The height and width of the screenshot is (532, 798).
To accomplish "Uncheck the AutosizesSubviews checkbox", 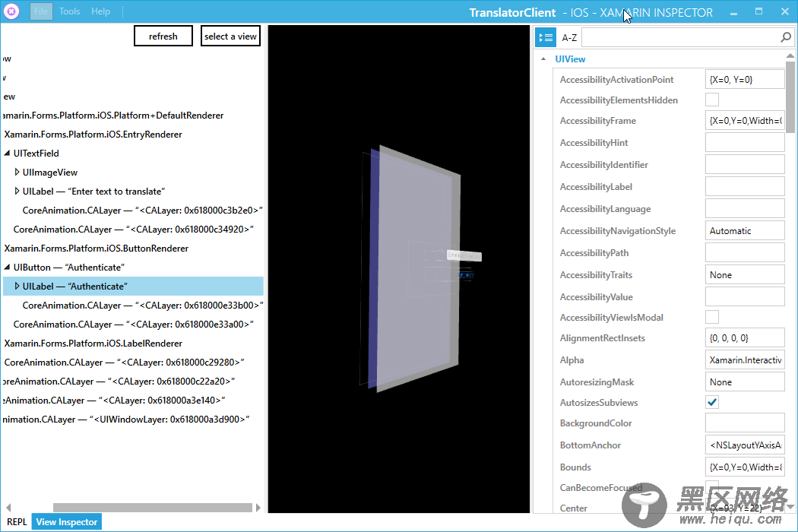I will pos(712,402).
